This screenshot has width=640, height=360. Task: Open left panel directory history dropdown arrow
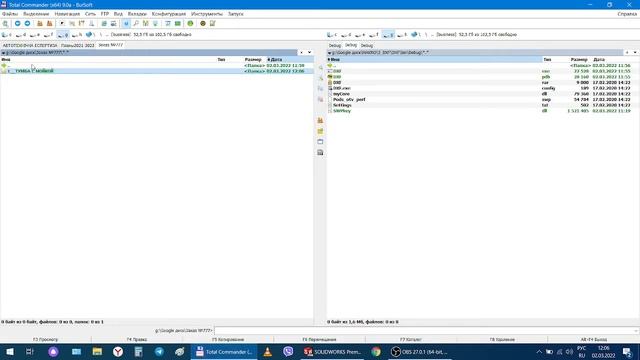[309, 53]
